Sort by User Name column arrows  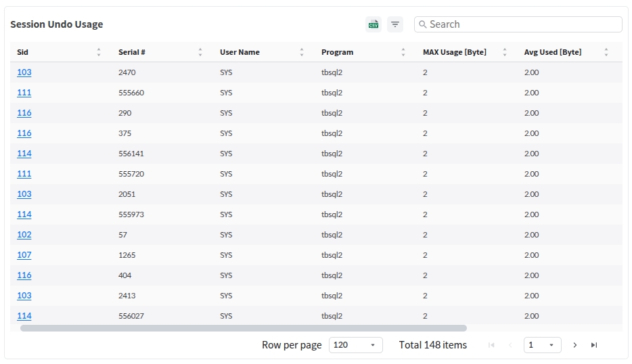click(302, 52)
